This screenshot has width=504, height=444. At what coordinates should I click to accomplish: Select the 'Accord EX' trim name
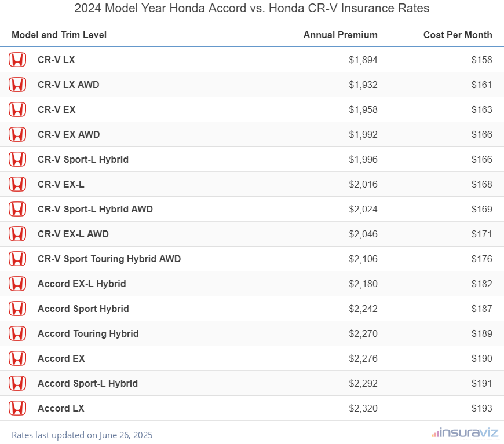click(61, 358)
